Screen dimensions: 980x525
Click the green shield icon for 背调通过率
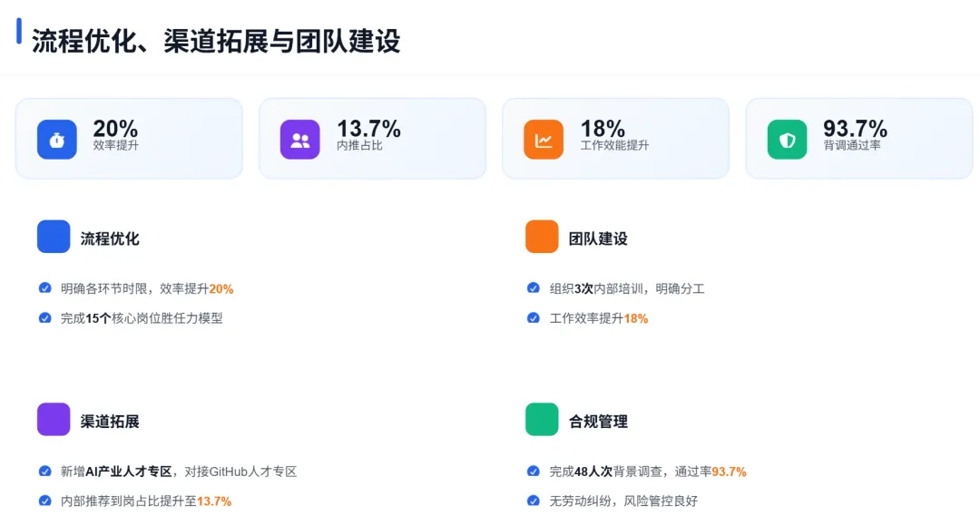click(x=787, y=140)
